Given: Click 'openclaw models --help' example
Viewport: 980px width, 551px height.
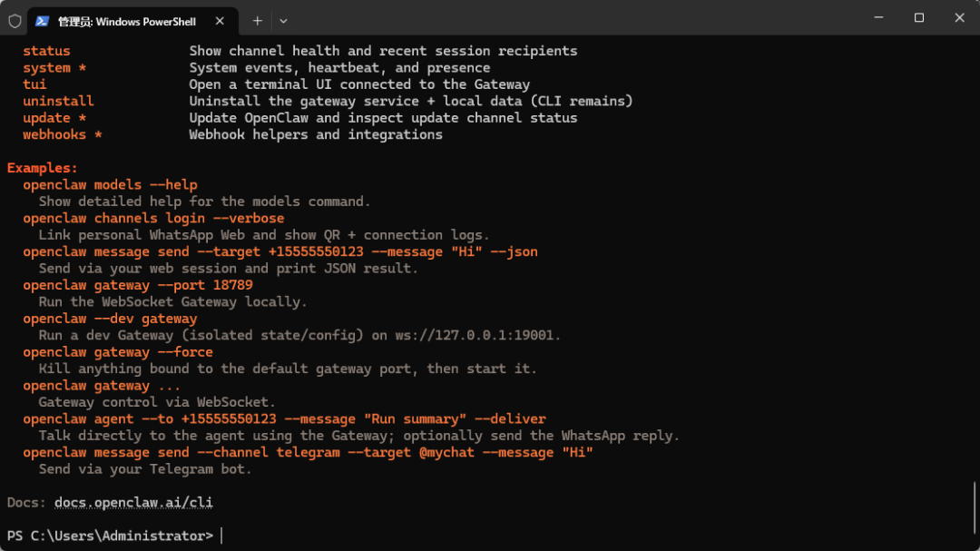Looking at the screenshot, I should [x=110, y=185].
